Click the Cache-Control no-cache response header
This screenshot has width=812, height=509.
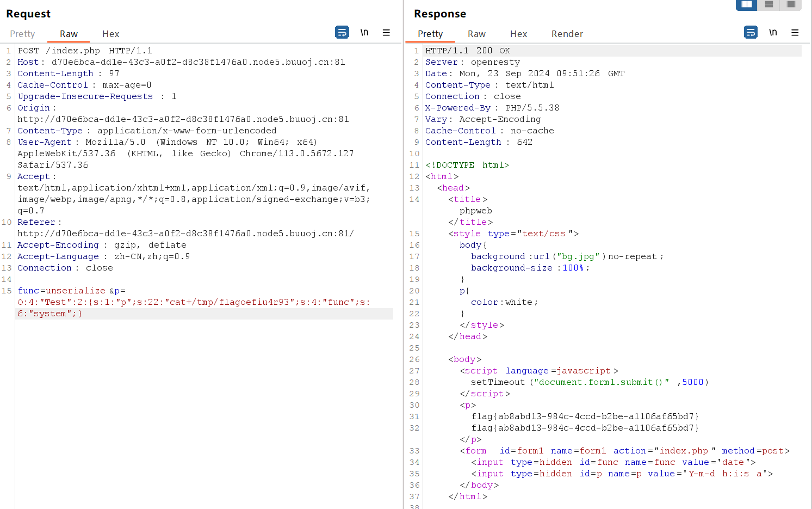[x=489, y=131]
